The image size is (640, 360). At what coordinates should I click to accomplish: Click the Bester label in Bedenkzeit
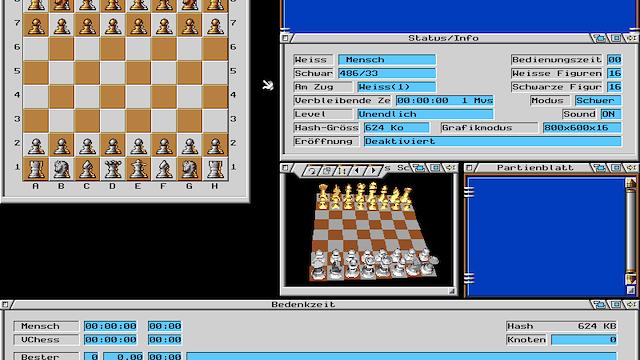[x=46, y=356]
